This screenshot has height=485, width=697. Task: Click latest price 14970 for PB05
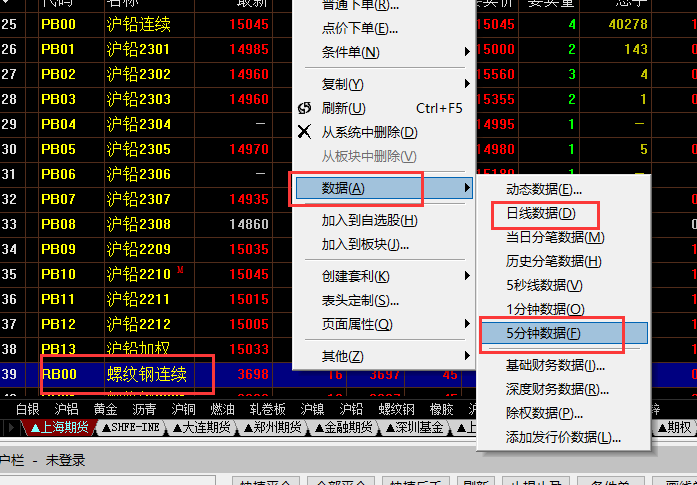[x=249, y=149]
